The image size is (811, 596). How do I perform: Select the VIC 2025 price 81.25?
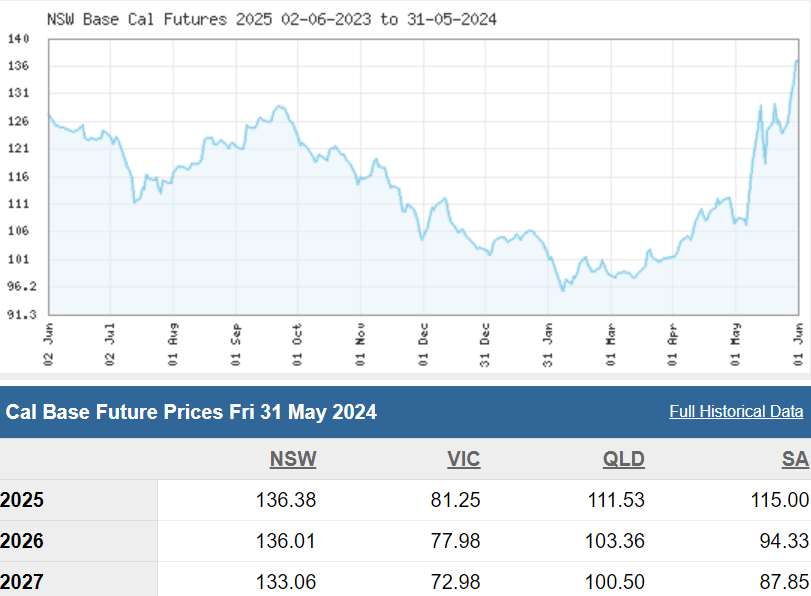click(455, 500)
